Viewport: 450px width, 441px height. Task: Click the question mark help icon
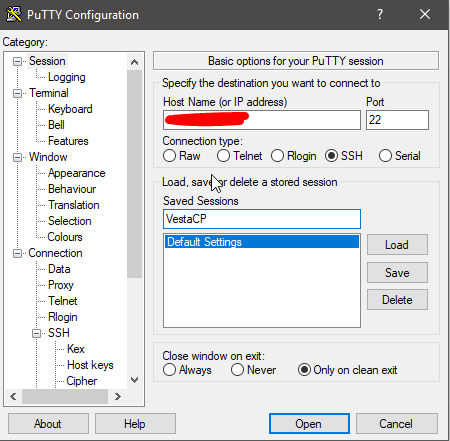pyautogui.click(x=380, y=14)
